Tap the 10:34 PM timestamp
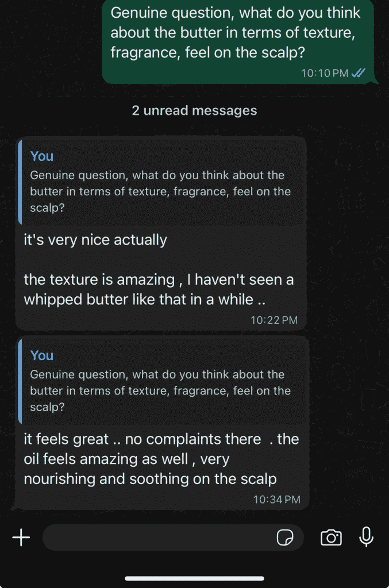 (276, 500)
